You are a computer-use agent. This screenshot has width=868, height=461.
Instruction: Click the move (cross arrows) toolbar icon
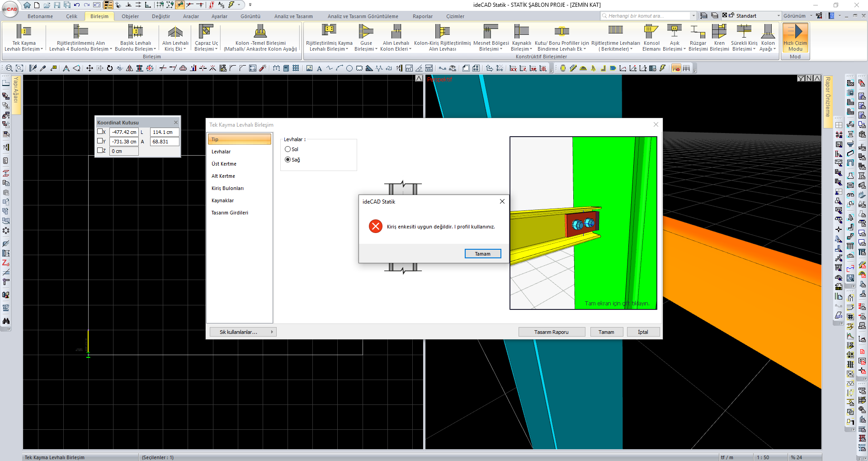[x=90, y=68]
